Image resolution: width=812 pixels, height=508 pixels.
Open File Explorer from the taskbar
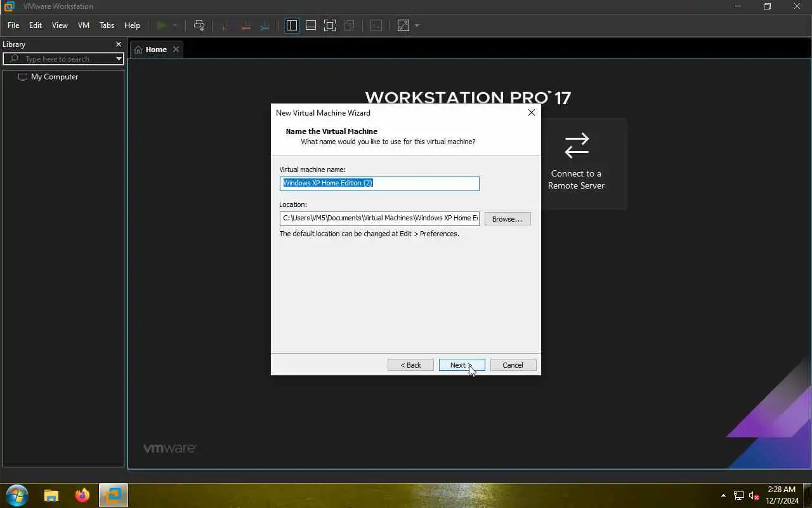click(51, 495)
